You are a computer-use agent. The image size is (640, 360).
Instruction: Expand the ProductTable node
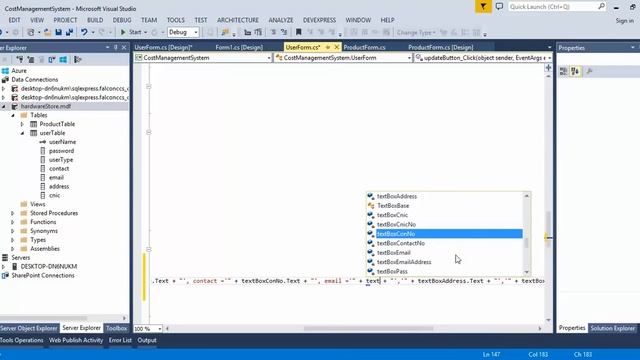(x=22, y=124)
